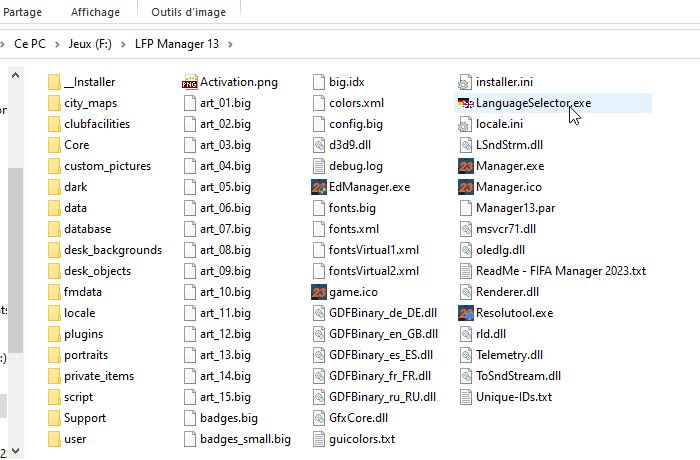Select the database folder icon
Screen dimensions: 700x460
(x=54, y=229)
